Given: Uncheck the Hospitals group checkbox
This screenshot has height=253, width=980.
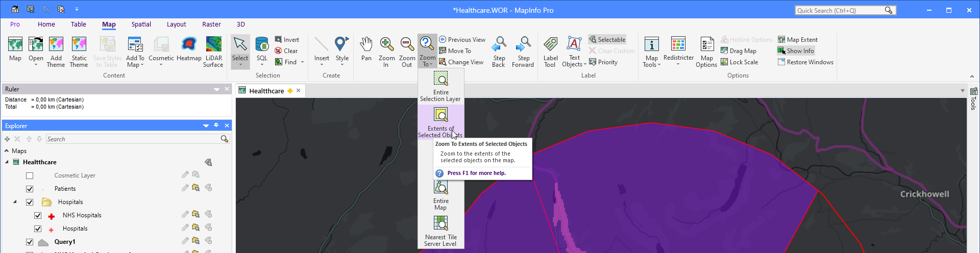Looking at the screenshot, I should point(30,202).
